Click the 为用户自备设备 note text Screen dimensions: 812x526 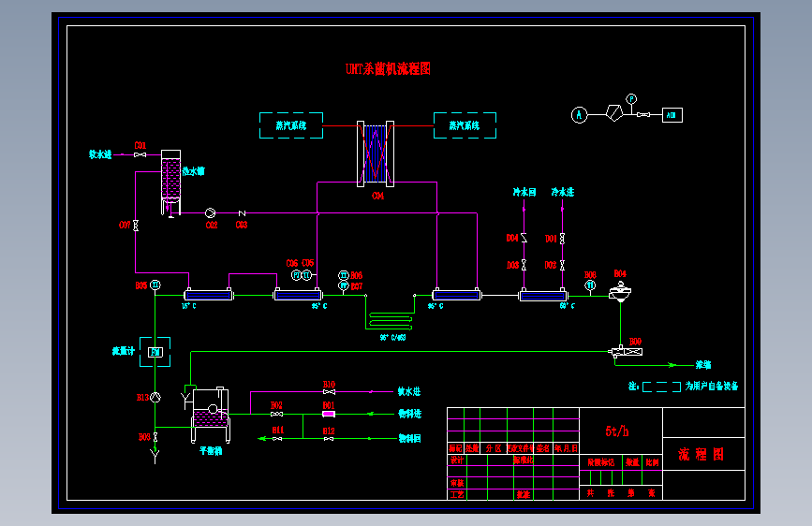pyautogui.click(x=712, y=386)
